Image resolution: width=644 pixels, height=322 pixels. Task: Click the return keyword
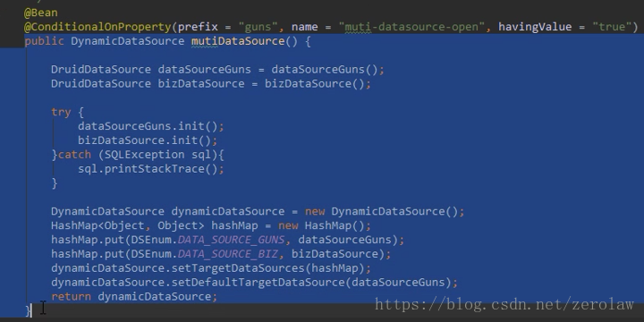point(71,297)
